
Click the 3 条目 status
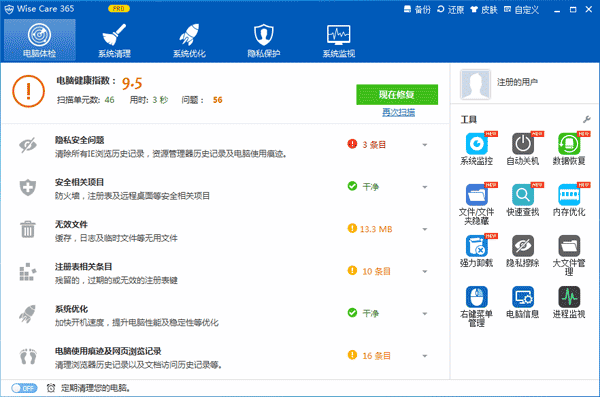pyautogui.click(x=374, y=145)
